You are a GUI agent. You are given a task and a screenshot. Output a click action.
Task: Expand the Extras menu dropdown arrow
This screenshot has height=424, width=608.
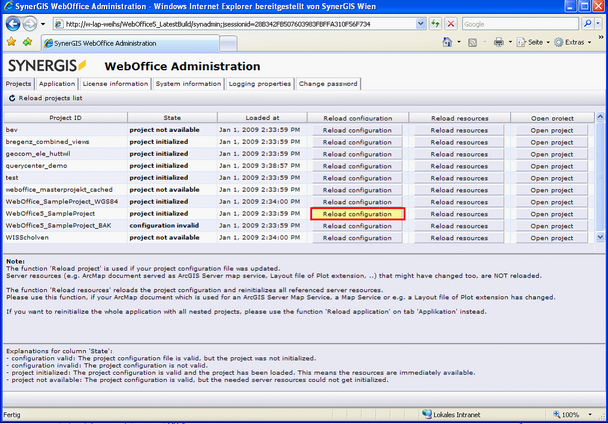tap(589, 42)
